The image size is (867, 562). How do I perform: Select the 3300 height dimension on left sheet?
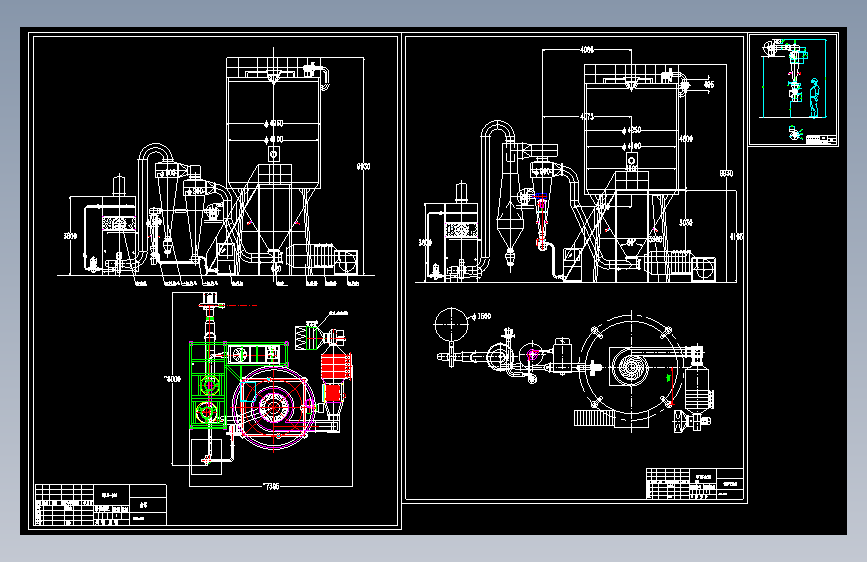click(70, 236)
